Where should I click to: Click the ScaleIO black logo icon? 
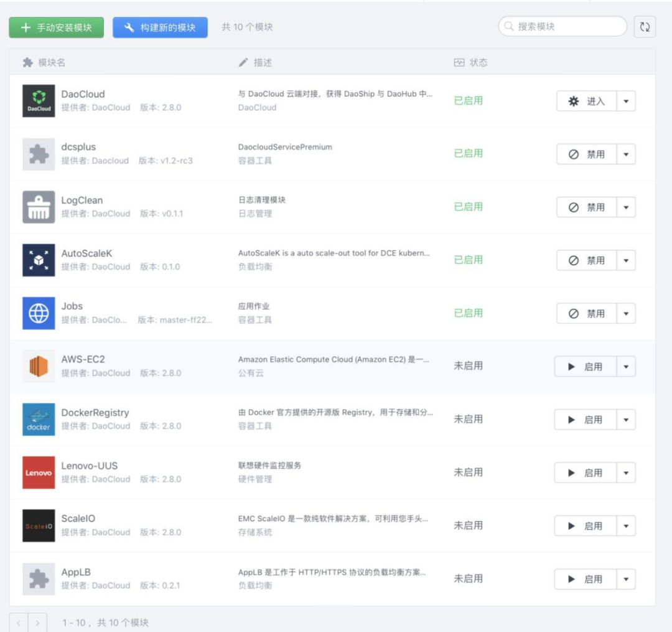point(39,526)
